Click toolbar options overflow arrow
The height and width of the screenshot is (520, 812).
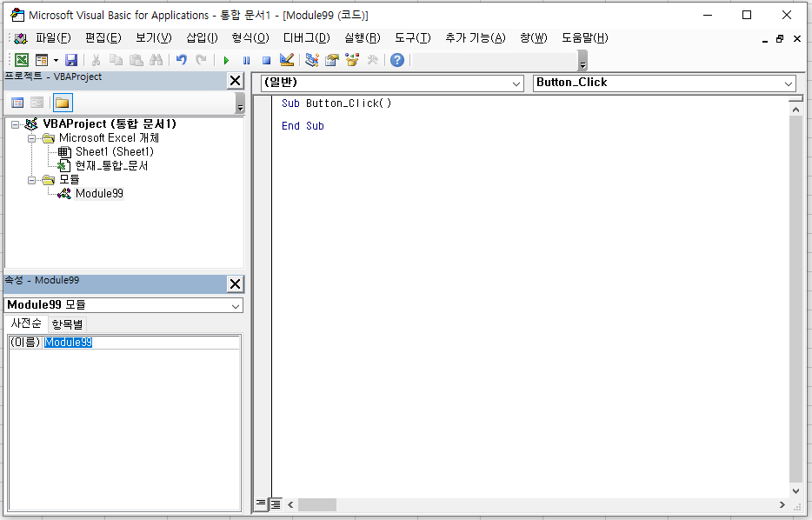(582, 61)
